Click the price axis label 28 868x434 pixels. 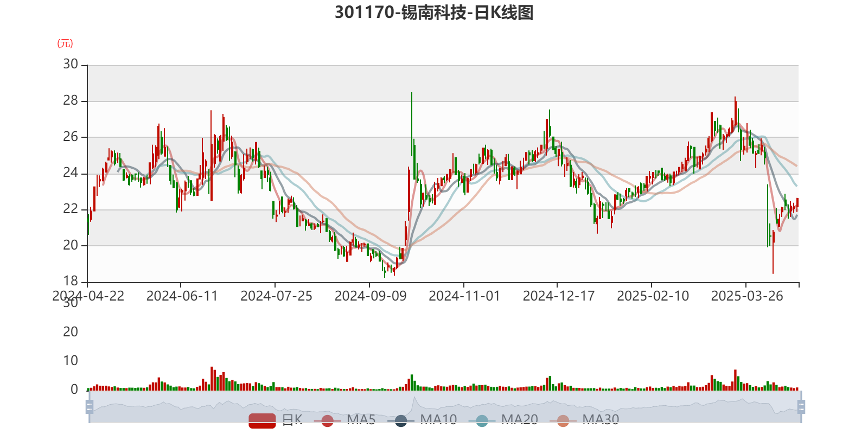pyautogui.click(x=71, y=100)
